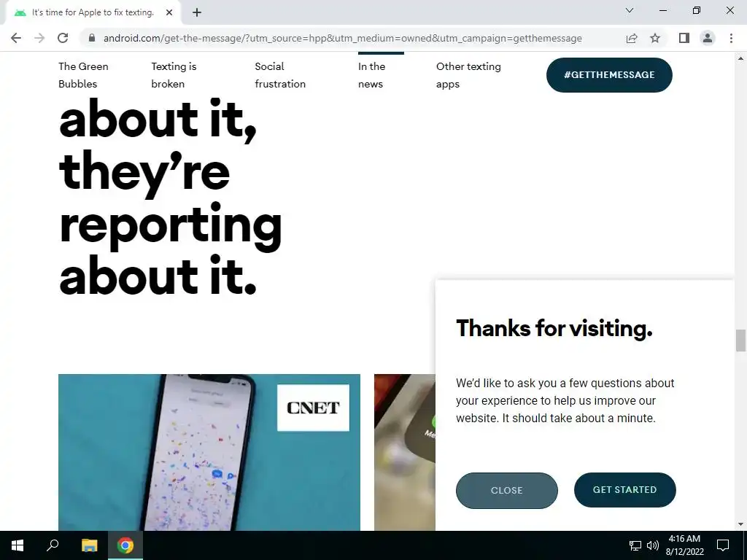Open the share this page icon
The image size is (747, 560).
tap(632, 38)
